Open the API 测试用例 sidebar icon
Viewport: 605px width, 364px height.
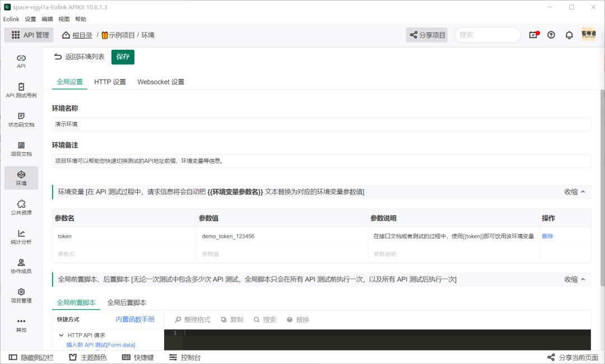(x=21, y=91)
